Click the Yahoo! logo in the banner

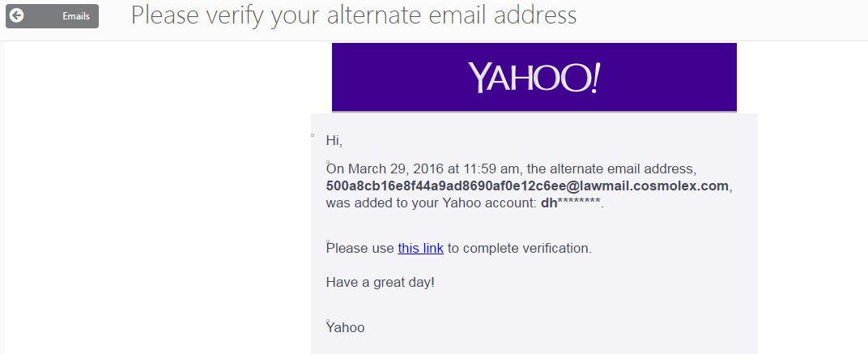pos(534,77)
